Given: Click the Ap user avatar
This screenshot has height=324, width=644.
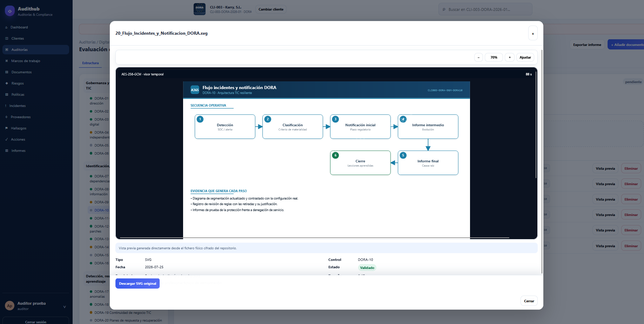Looking at the screenshot, I should [x=9, y=306].
